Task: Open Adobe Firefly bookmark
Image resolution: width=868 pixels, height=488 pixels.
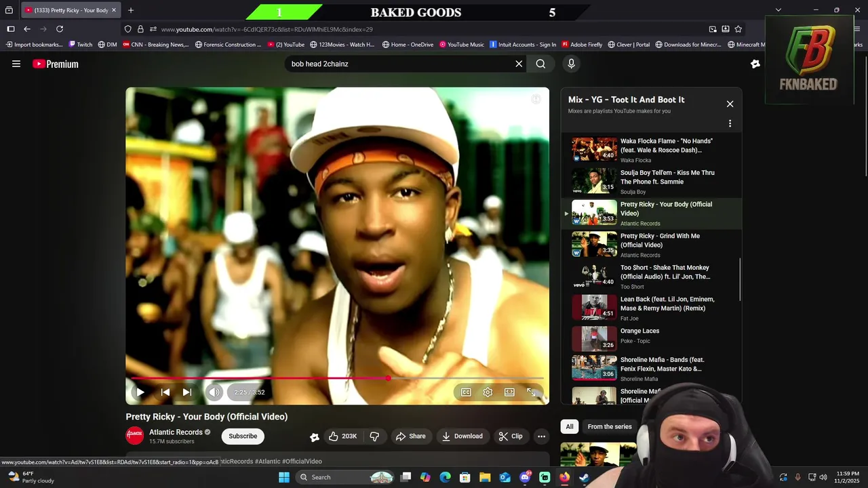Action: click(582, 45)
